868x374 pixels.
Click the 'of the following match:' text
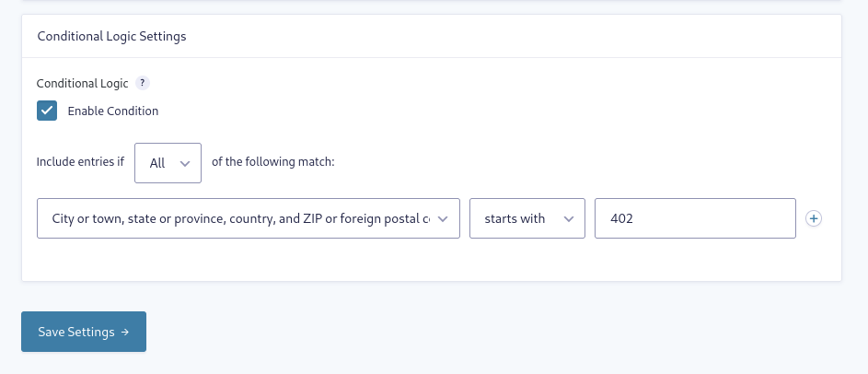273,162
